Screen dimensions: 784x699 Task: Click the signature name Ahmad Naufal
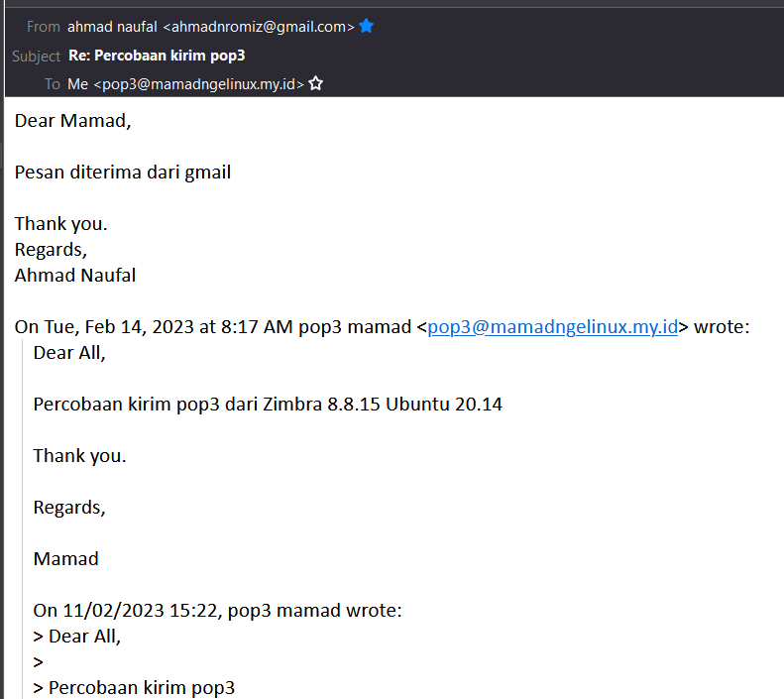click(75, 275)
